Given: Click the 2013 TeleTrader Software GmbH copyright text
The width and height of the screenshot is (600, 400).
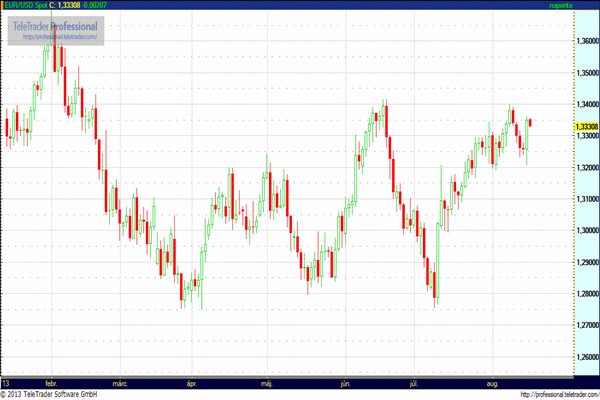Looking at the screenshot, I should [55, 394].
